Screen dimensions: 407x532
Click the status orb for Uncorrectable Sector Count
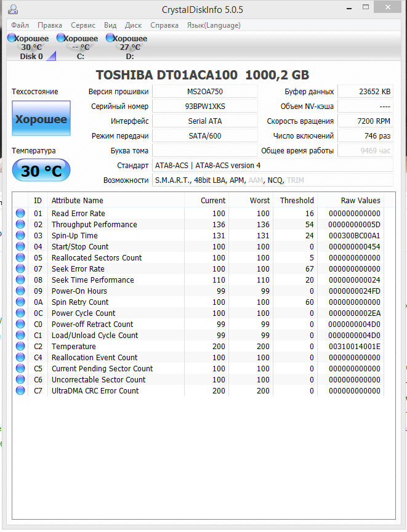coord(20,379)
